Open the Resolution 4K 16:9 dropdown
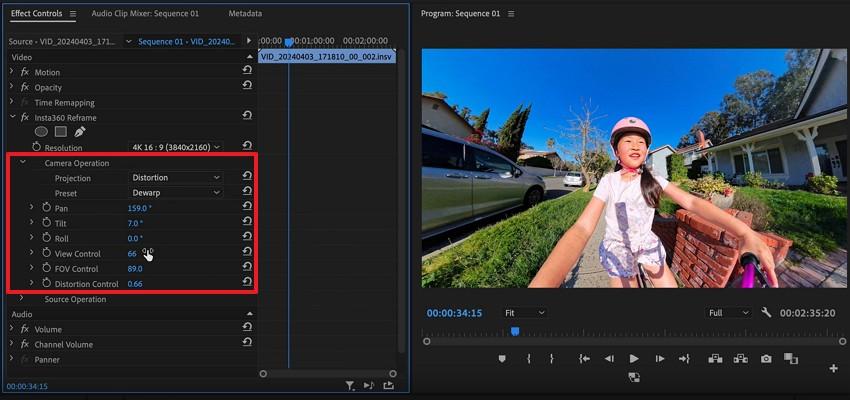The height and width of the screenshot is (400, 850). coord(176,147)
